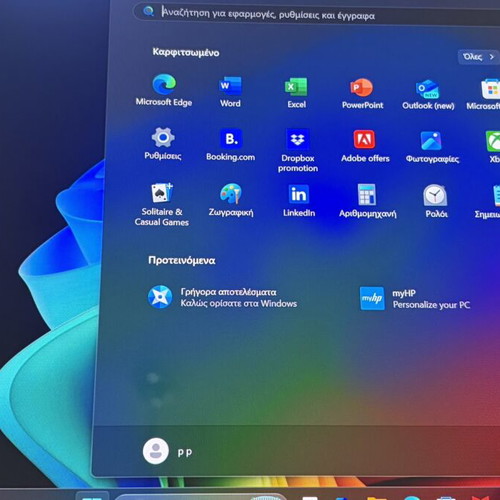Open Solitaire & Casual Games
The height and width of the screenshot is (500, 500).
tap(162, 204)
